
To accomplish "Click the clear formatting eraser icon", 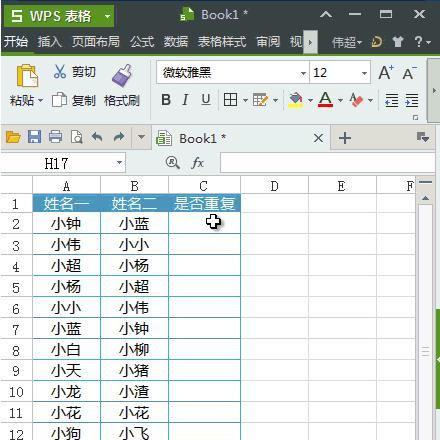I will [x=356, y=100].
